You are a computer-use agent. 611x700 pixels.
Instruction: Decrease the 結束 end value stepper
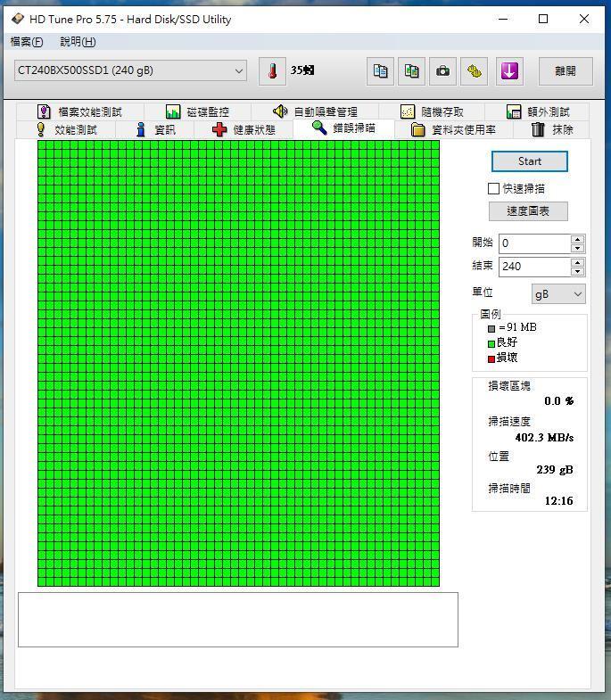(578, 271)
